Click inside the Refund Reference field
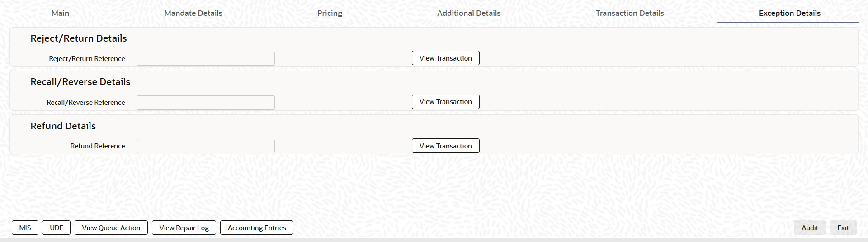This screenshot has height=242, width=868. coord(205,146)
